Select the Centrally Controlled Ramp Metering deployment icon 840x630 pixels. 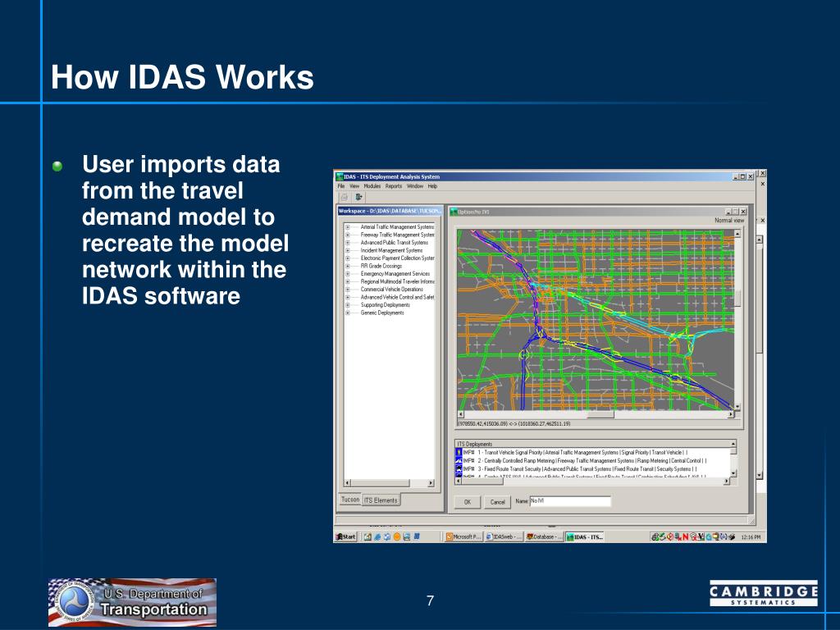[x=459, y=461]
